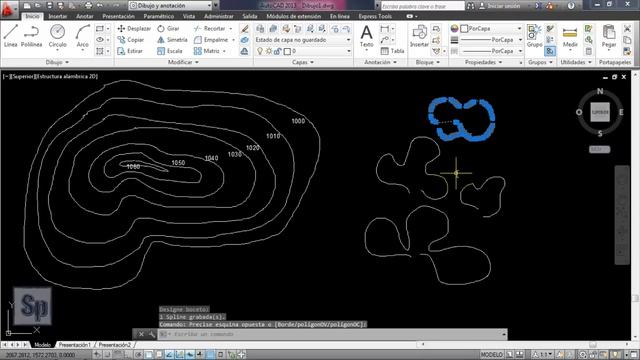Expand the Capas panel
This screenshot has height=360, width=640.
coord(303,62)
